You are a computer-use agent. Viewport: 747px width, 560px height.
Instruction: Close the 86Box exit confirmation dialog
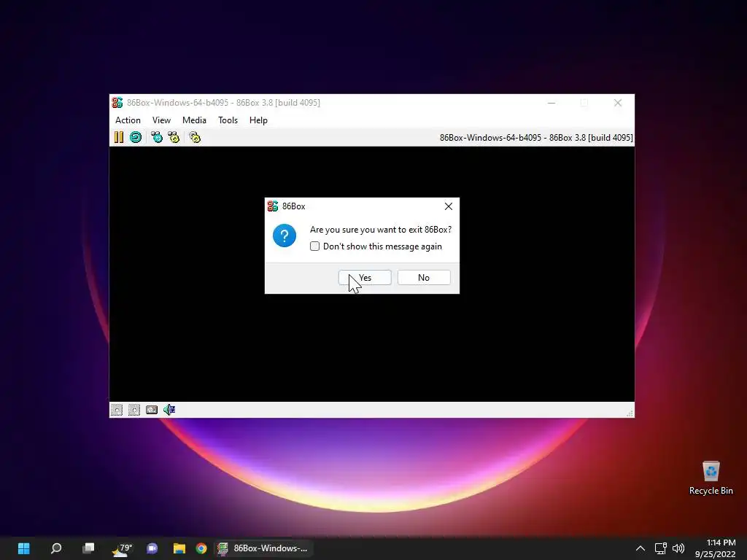click(449, 206)
